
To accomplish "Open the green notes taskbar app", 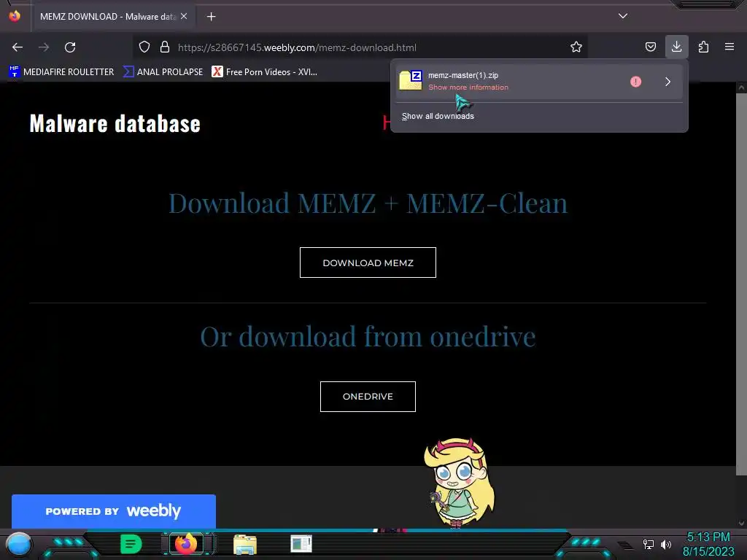I will click(x=131, y=544).
